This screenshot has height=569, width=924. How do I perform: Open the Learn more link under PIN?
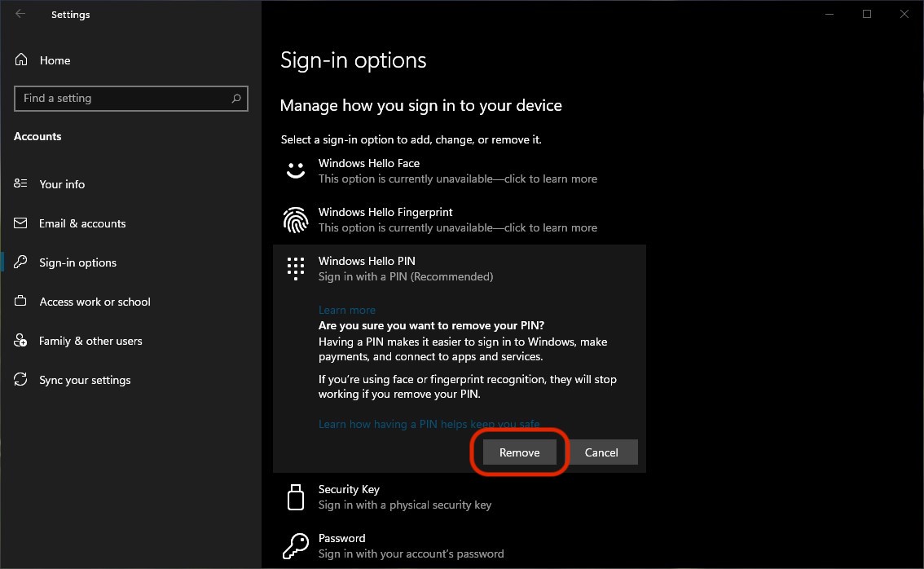click(x=346, y=310)
